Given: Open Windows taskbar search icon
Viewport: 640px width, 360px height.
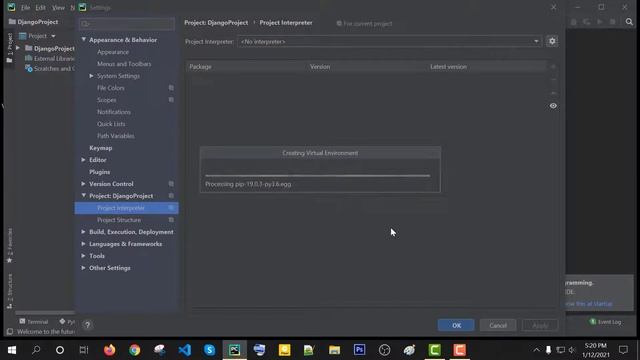Looking at the screenshot, I should pyautogui.click(x=36, y=350).
